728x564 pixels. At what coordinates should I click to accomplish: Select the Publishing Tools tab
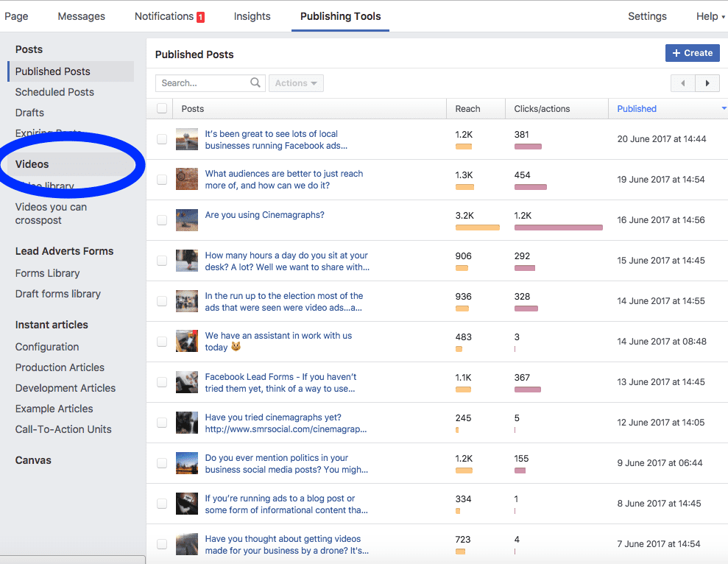(340, 16)
